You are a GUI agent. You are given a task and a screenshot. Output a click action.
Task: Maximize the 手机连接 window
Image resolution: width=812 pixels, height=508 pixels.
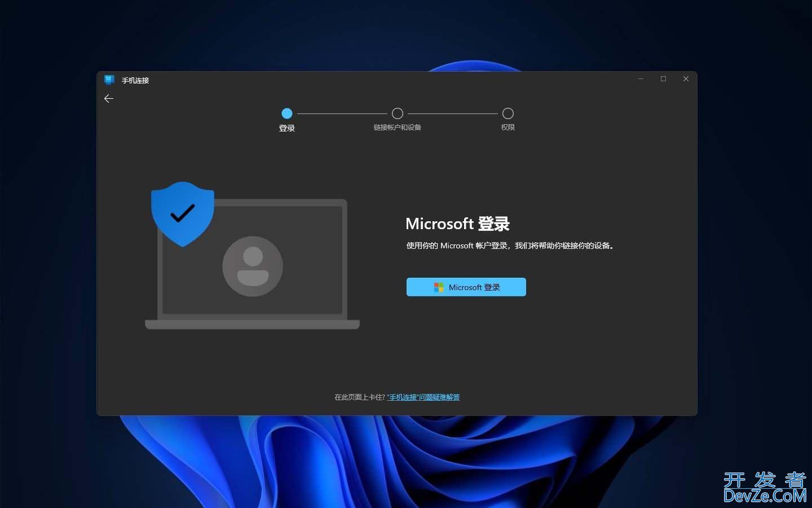(x=663, y=79)
